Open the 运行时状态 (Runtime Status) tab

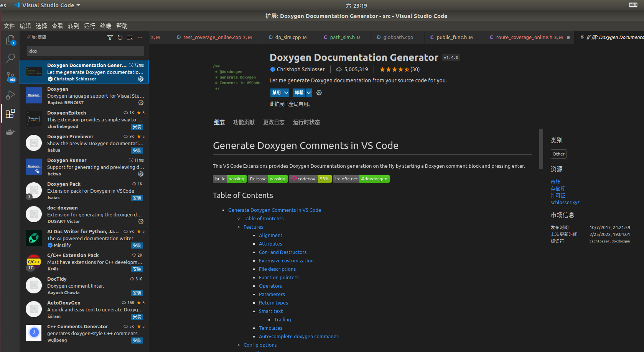306,122
